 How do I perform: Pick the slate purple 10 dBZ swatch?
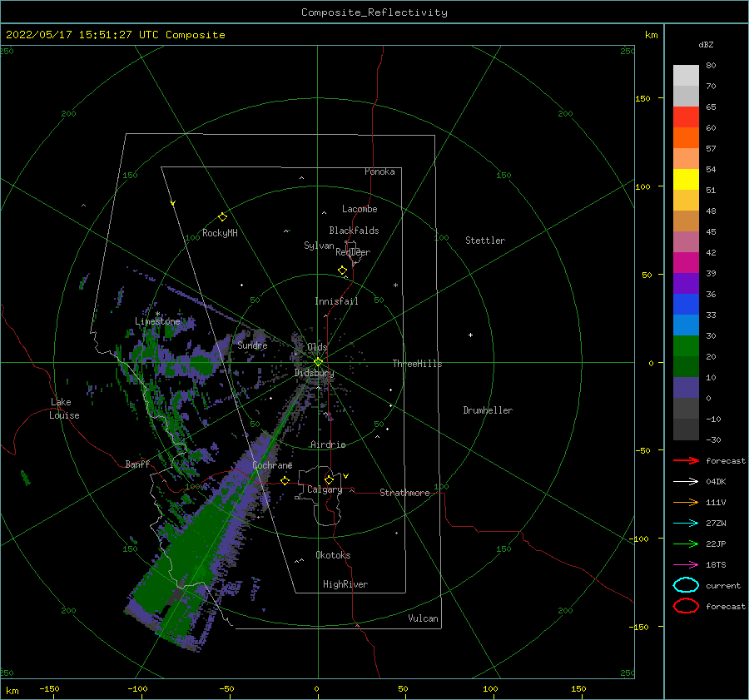click(x=686, y=388)
